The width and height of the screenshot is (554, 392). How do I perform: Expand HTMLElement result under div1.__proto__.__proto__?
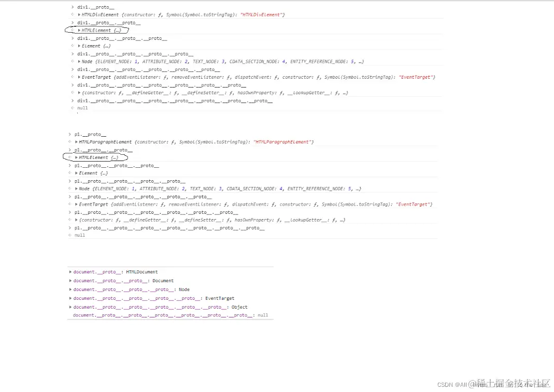[x=79, y=31]
